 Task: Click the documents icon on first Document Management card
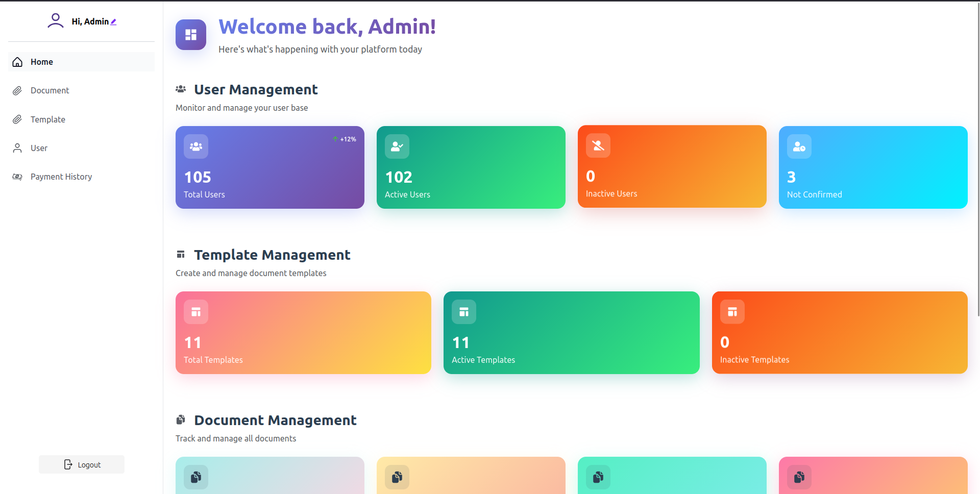[x=196, y=477]
